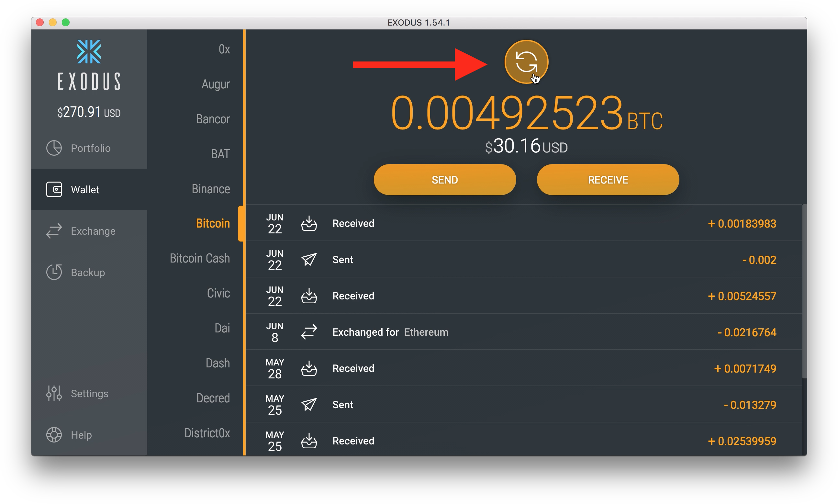Open Exchange section
Screen dimensions: 838x504
click(89, 231)
